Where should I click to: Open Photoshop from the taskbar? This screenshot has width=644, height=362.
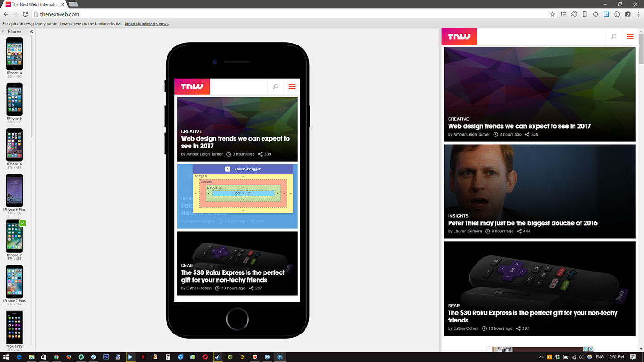pyautogui.click(x=106, y=357)
